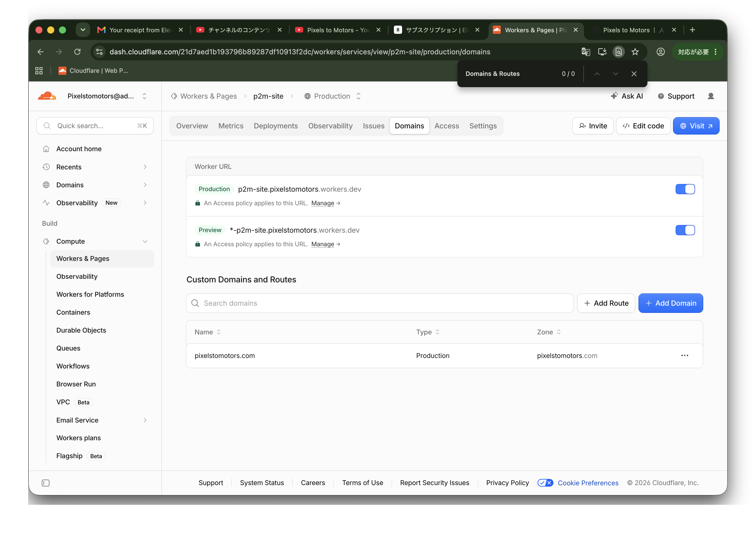Open the Chrome apps grid in the bookmarks bar
The image size is (756, 533).
pyautogui.click(x=39, y=70)
